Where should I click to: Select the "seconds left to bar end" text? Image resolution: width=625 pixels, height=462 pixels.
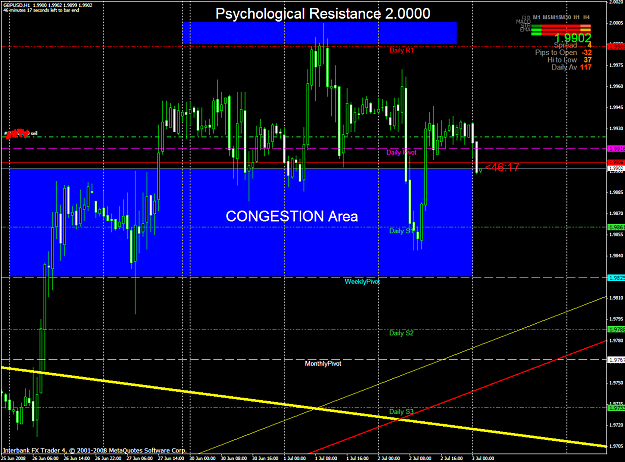[x=54, y=10]
